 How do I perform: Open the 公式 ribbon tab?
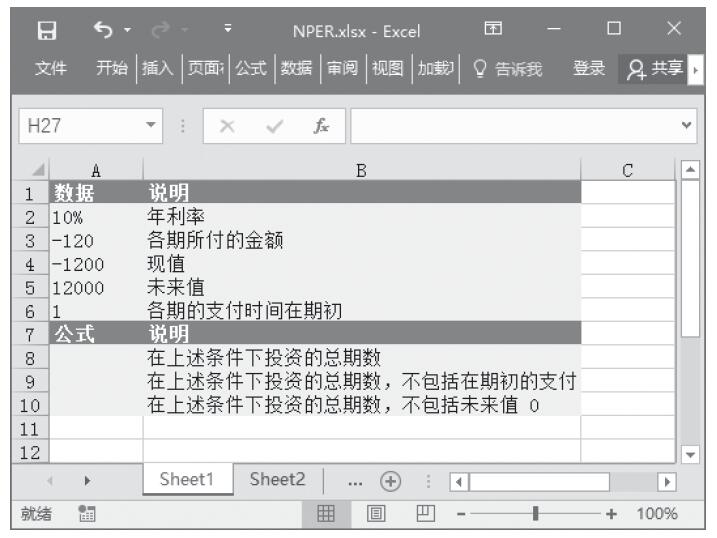[x=254, y=68]
